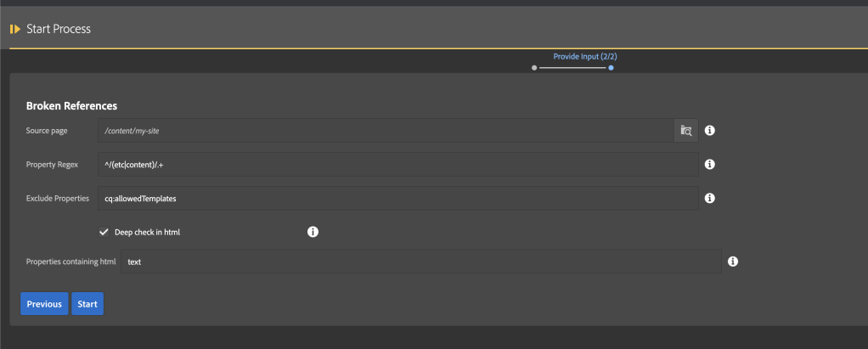Select the Properties containing html field

point(420,262)
